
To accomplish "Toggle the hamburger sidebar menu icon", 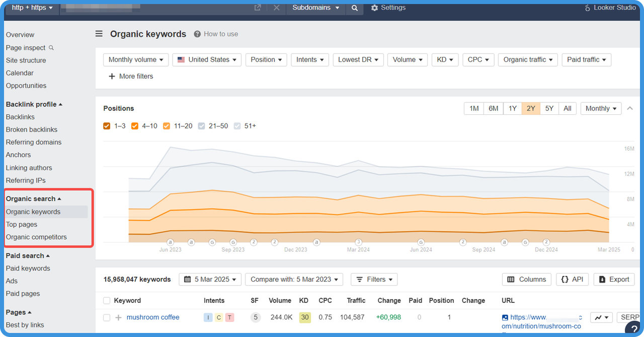I will tap(99, 34).
